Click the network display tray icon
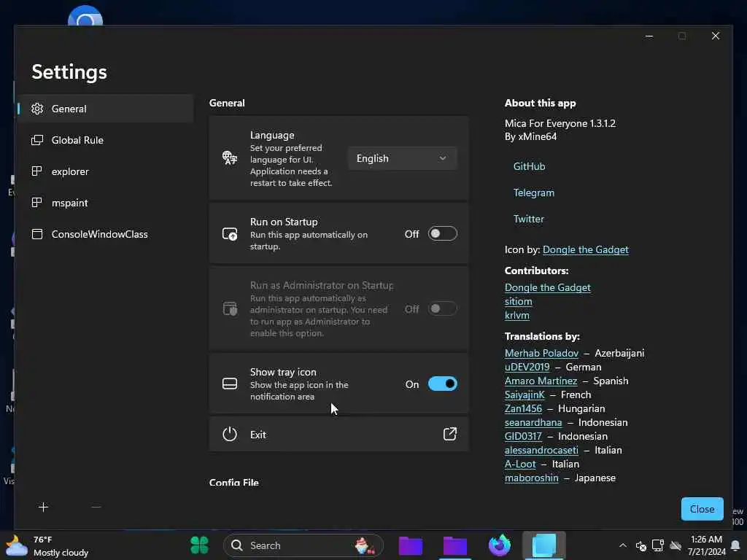The width and height of the screenshot is (747, 560). [x=658, y=545]
